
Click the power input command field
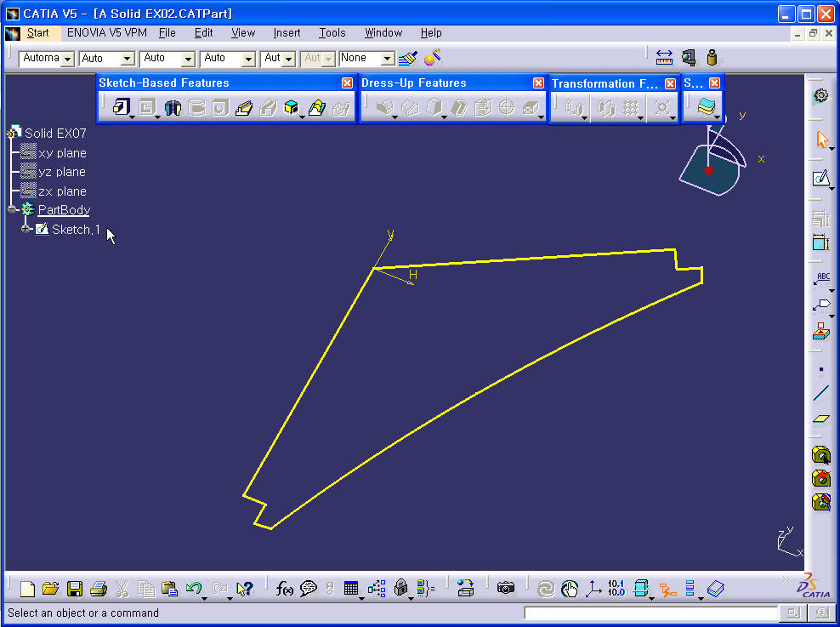point(650,613)
